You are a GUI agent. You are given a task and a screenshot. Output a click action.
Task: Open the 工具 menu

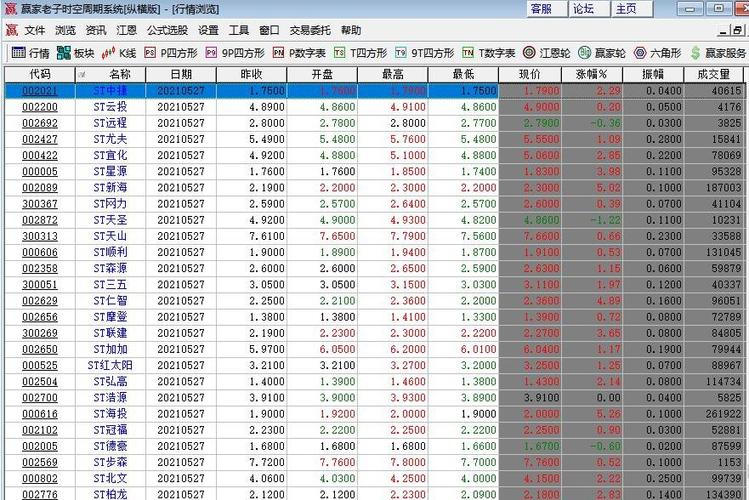(239, 31)
